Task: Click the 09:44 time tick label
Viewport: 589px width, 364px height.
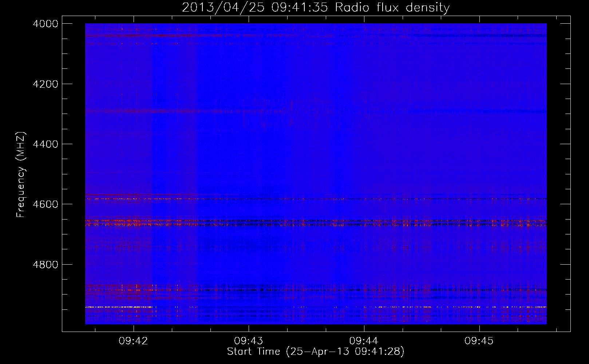Action: (364, 341)
